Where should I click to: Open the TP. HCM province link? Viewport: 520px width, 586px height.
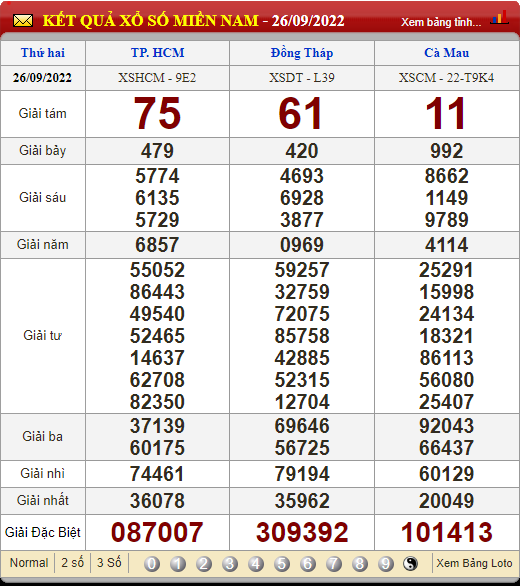pyautogui.click(x=157, y=53)
